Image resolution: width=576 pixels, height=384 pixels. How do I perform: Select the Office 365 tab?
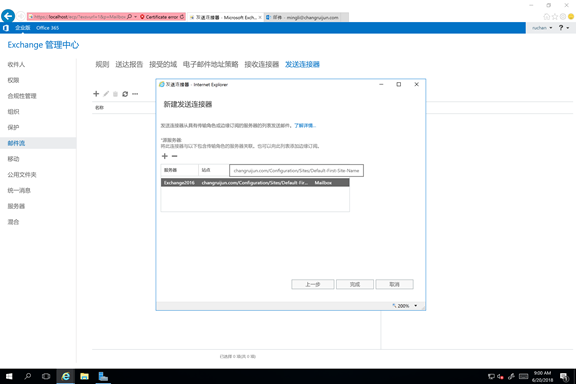(47, 28)
